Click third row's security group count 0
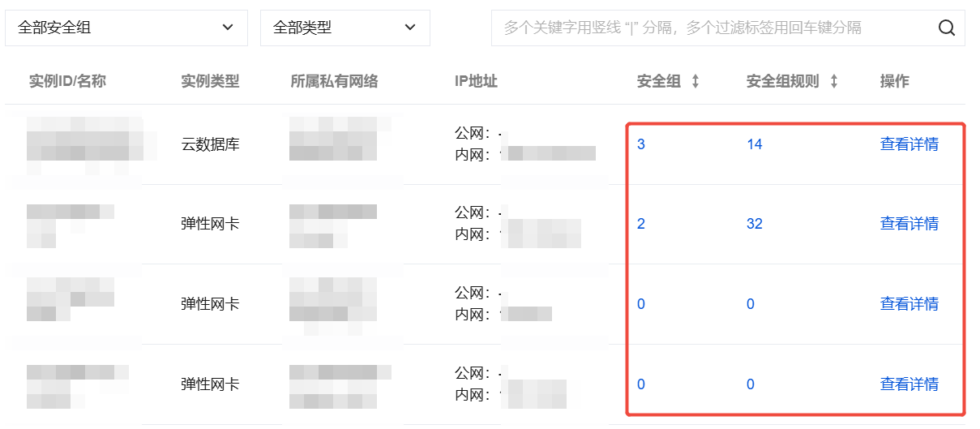 click(x=641, y=304)
